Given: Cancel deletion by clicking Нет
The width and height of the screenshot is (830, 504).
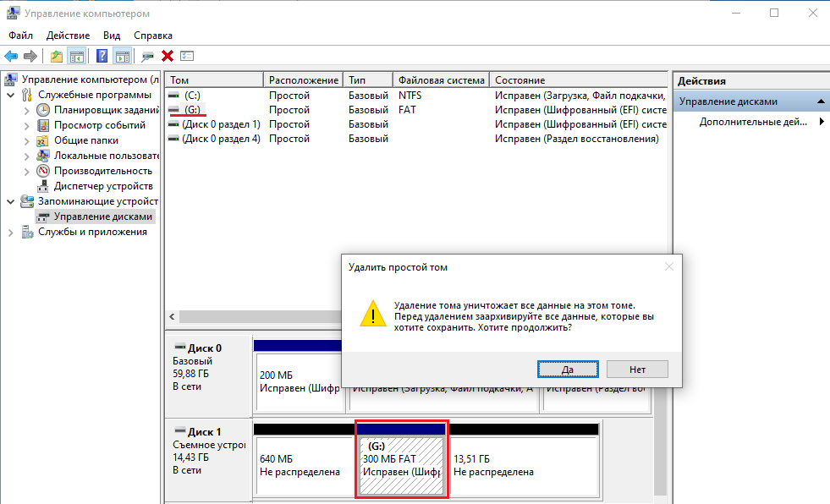Looking at the screenshot, I should (x=637, y=369).
